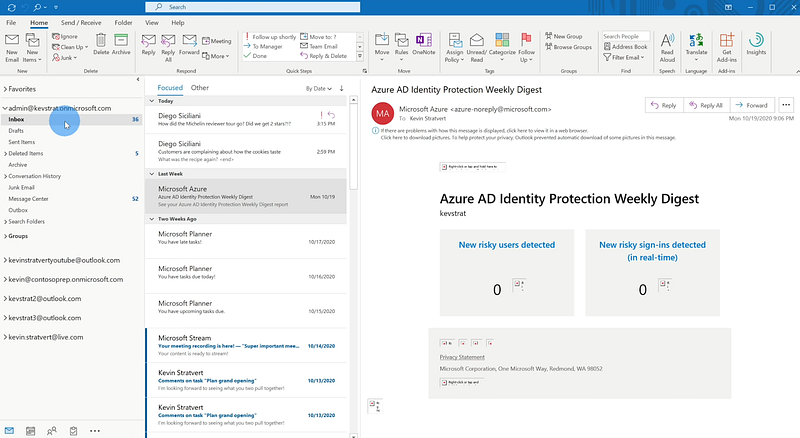This screenshot has width=800, height=438.
Task: Send message to OneNote
Action: (x=424, y=44)
